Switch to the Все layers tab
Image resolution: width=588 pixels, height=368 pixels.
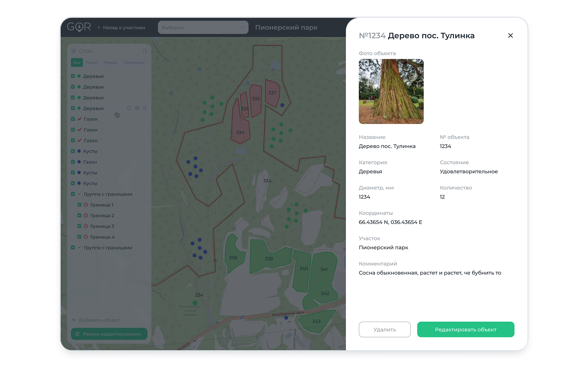[x=77, y=63]
